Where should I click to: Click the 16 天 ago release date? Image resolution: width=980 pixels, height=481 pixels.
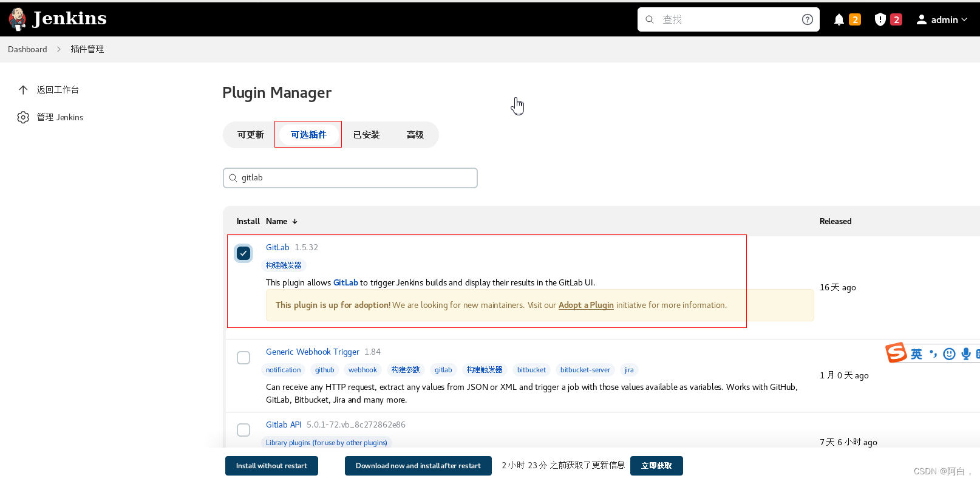pyautogui.click(x=838, y=287)
